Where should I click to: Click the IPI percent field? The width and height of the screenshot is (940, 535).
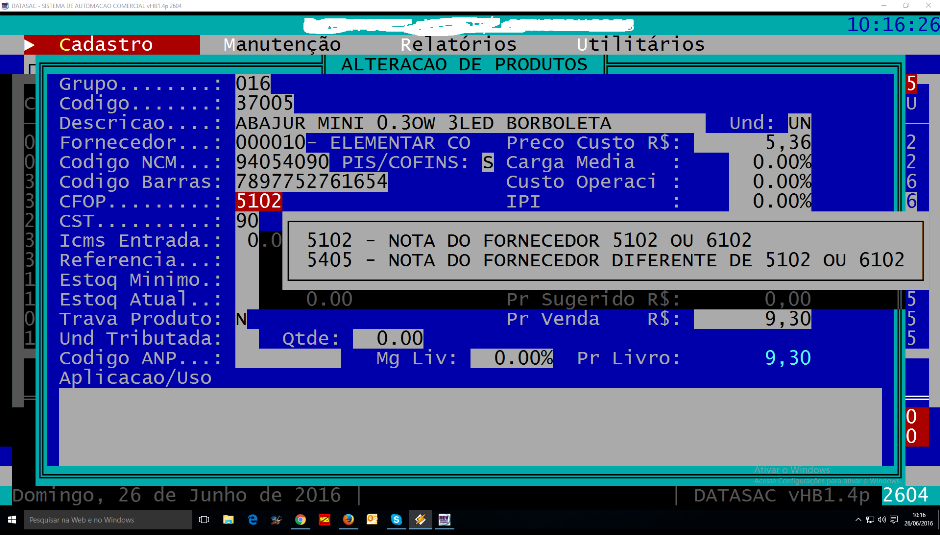pos(770,201)
